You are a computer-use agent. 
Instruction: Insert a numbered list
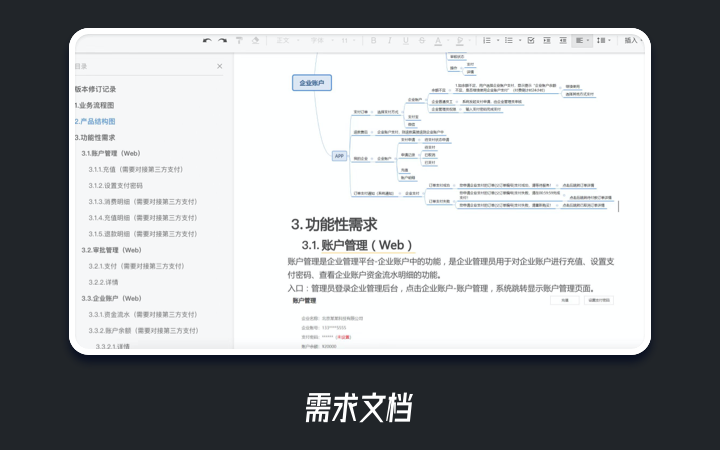coord(487,41)
